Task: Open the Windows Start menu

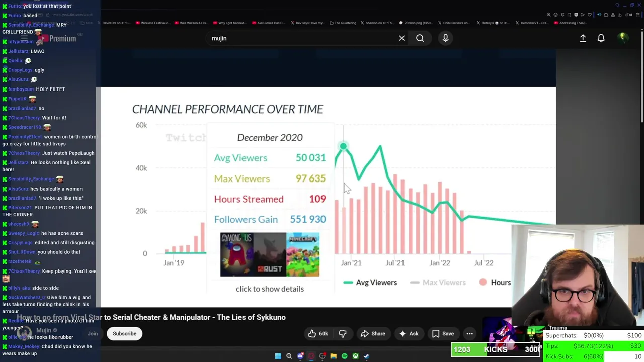Action: coord(278,356)
